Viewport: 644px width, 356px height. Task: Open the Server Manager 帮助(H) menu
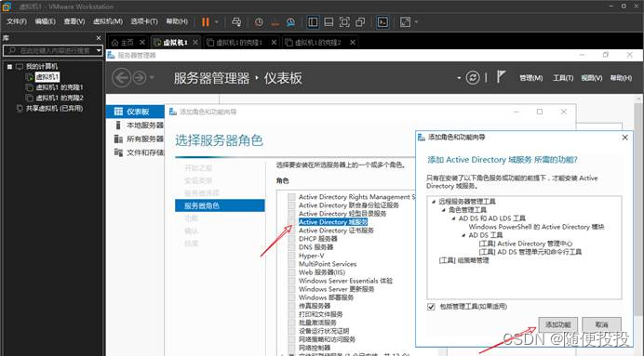click(621, 78)
